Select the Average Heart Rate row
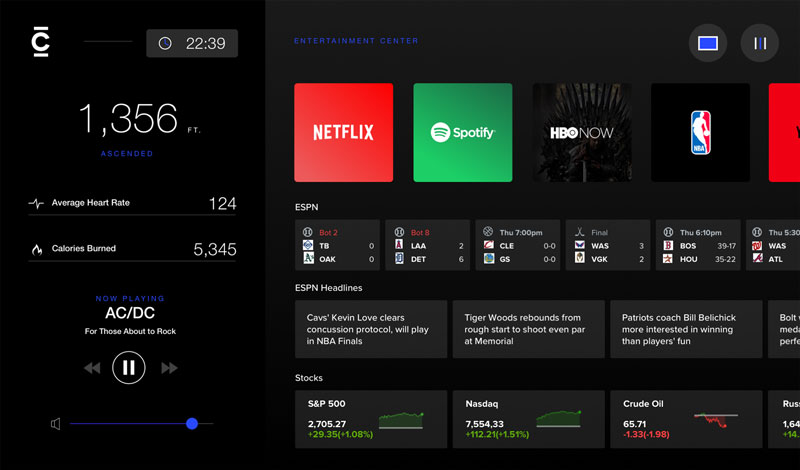 tap(132, 203)
